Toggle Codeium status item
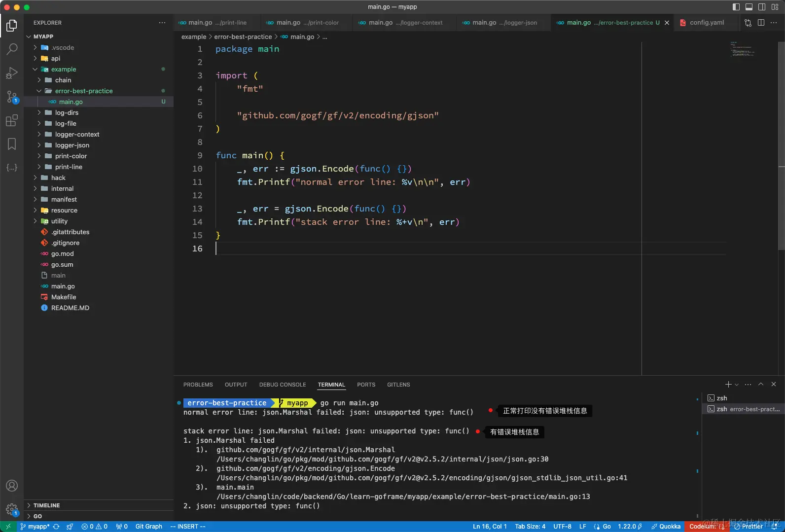This screenshot has width=785, height=532. pos(707,527)
